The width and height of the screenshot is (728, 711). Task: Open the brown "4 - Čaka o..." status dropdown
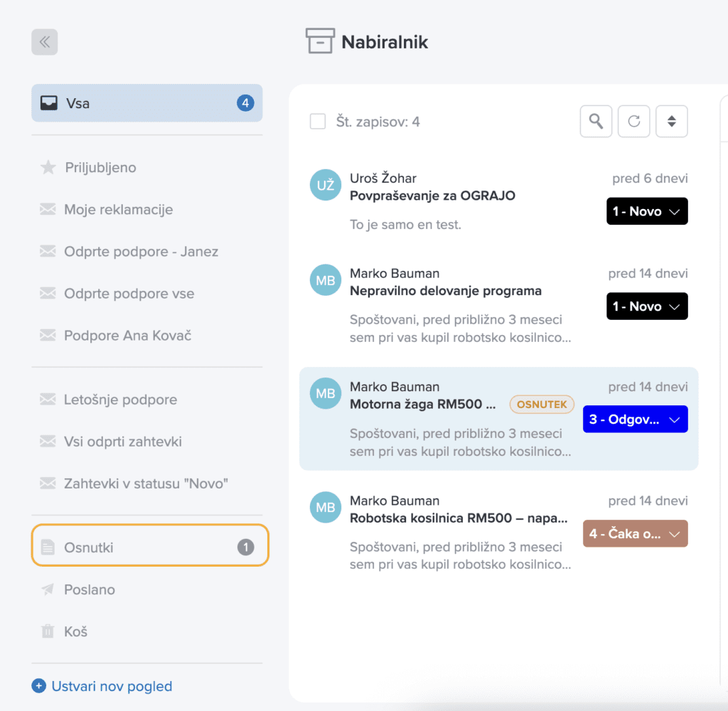[x=635, y=533]
